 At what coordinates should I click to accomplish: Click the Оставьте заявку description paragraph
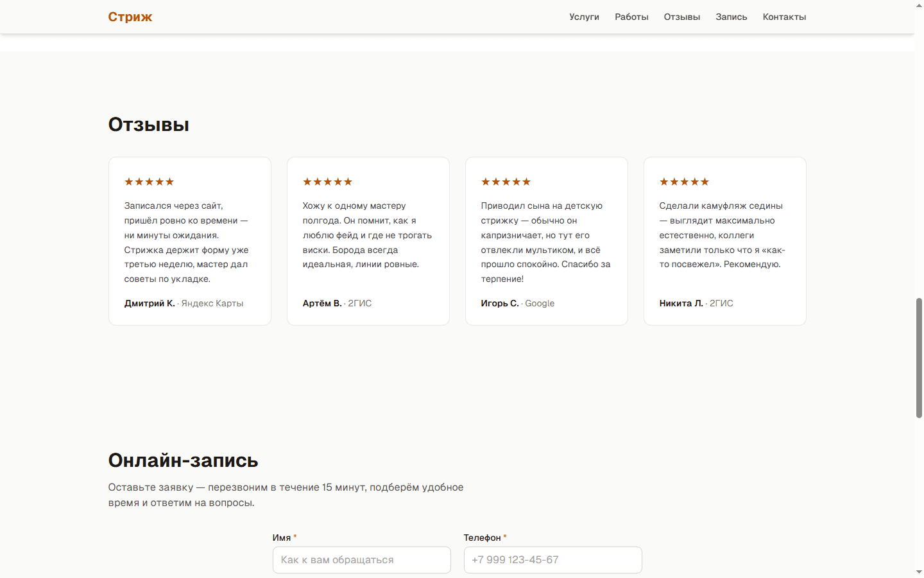coord(286,495)
